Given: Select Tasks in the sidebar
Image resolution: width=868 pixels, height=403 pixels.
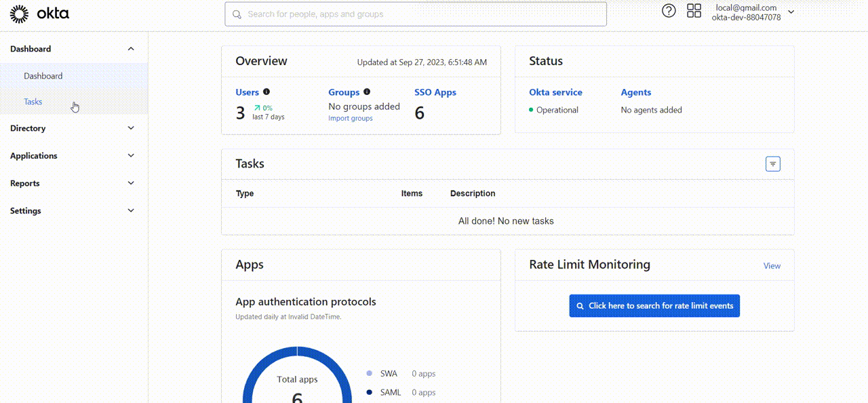Looking at the screenshot, I should point(33,102).
